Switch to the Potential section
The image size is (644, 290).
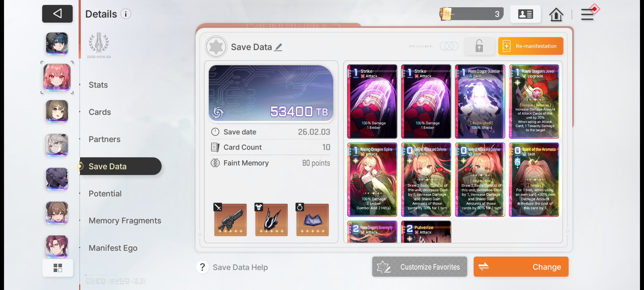[x=105, y=194]
